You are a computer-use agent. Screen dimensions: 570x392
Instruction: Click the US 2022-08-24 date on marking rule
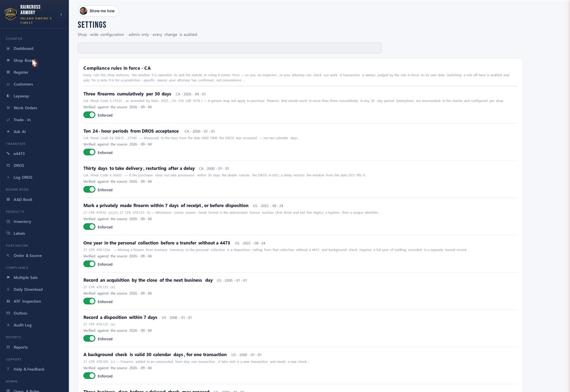pos(268,206)
